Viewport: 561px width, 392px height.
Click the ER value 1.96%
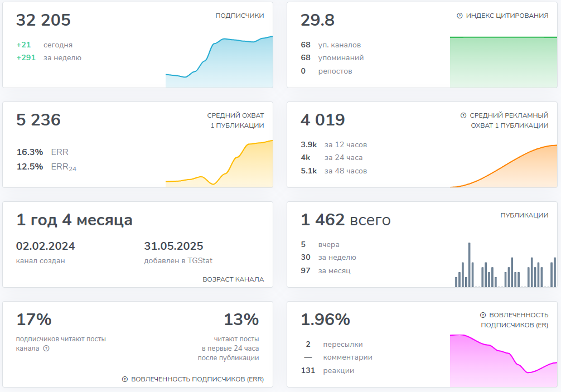point(325,320)
